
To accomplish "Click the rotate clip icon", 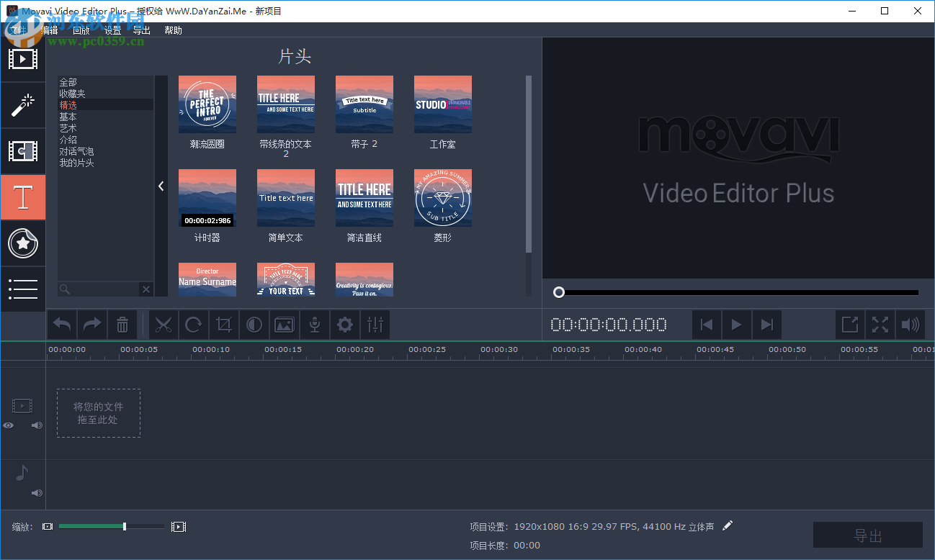I will pyautogui.click(x=193, y=324).
